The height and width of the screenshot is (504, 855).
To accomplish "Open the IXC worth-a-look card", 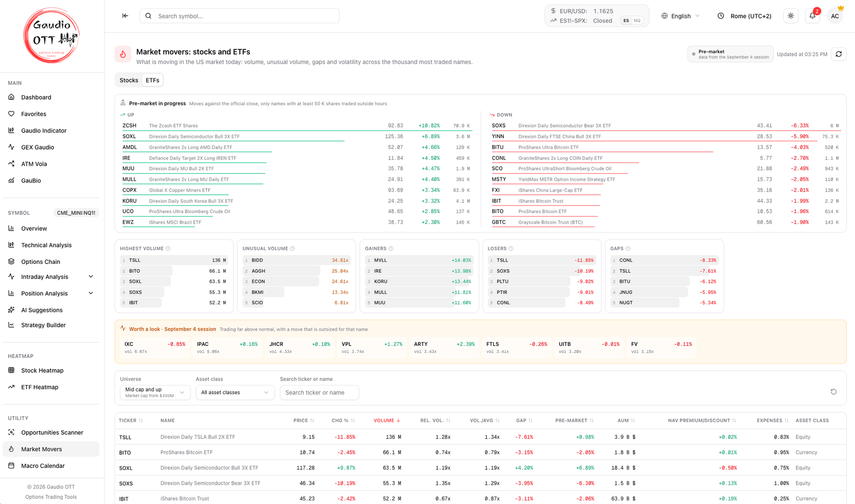I will pyautogui.click(x=155, y=347).
